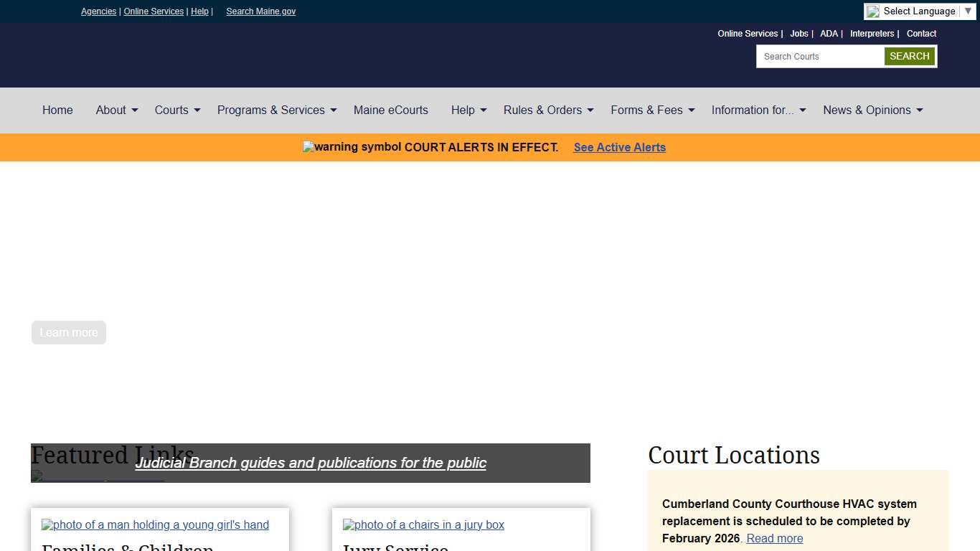Open Judicial Branch guides and publications link
This screenshot has height=551, width=980.
click(x=311, y=463)
